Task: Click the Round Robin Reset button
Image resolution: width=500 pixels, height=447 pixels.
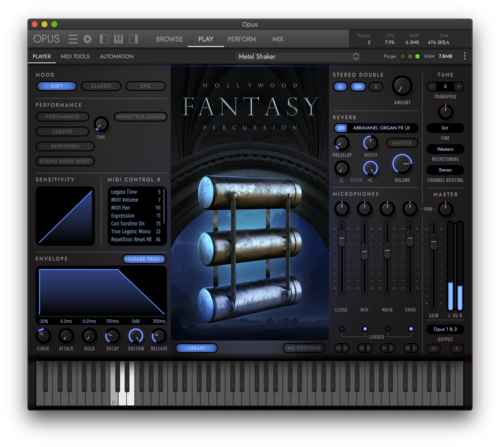Action: tap(65, 161)
